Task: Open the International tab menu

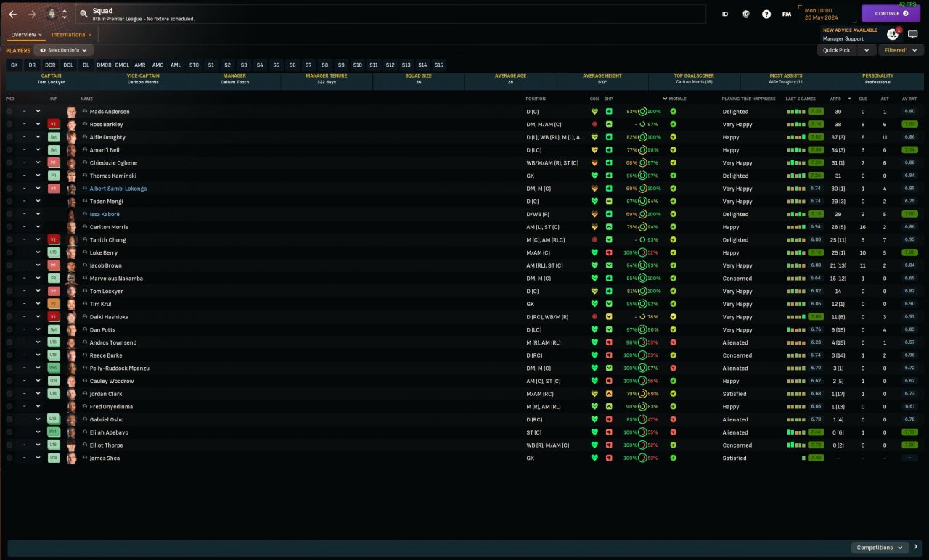Action: [71, 34]
